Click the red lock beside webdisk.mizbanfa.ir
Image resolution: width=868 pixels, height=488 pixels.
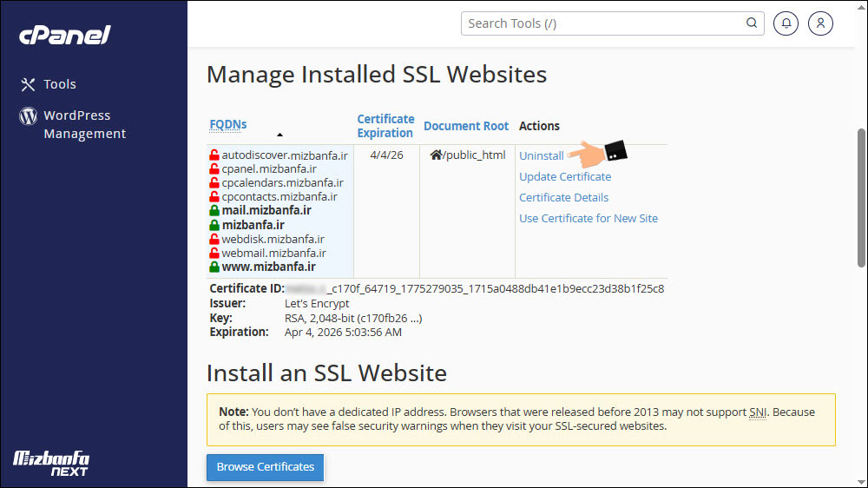pyautogui.click(x=214, y=239)
